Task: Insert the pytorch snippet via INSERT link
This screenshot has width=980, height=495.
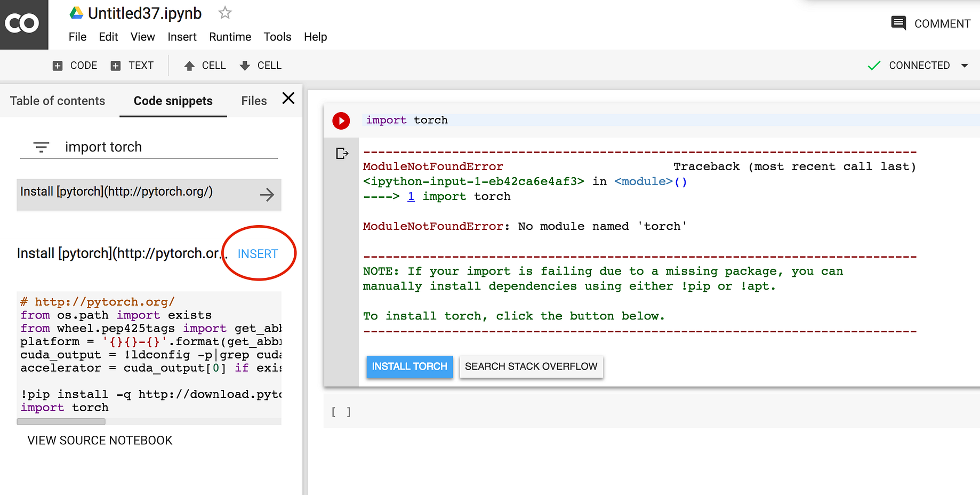Action: tap(258, 254)
